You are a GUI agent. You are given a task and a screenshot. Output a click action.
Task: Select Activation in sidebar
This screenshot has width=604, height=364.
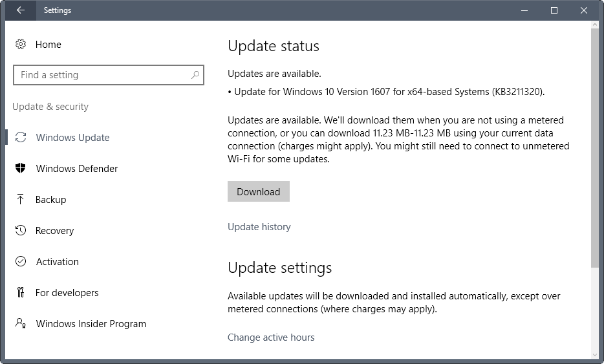[x=58, y=262]
